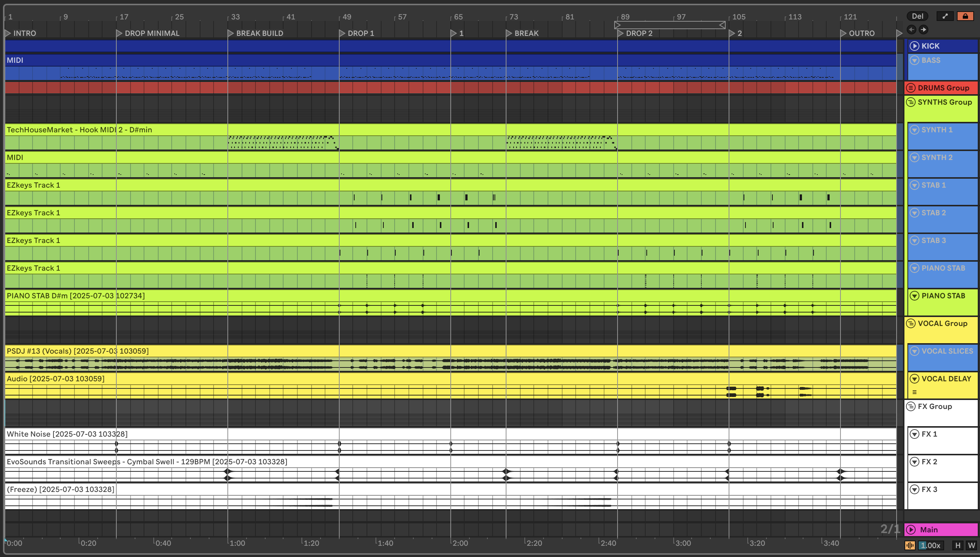This screenshot has width=980, height=557.
Task: Select the Main track pink header
Action: [x=941, y=530]
